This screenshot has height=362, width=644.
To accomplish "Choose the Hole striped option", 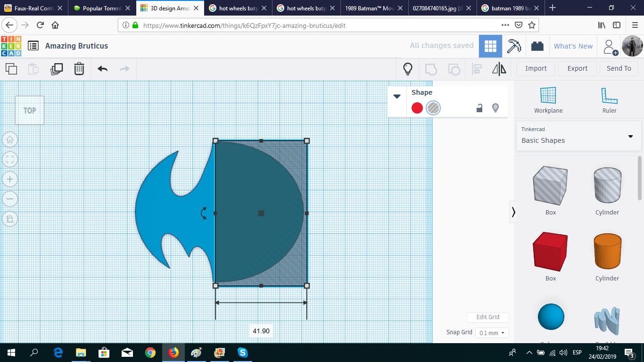I will (433, 108).
